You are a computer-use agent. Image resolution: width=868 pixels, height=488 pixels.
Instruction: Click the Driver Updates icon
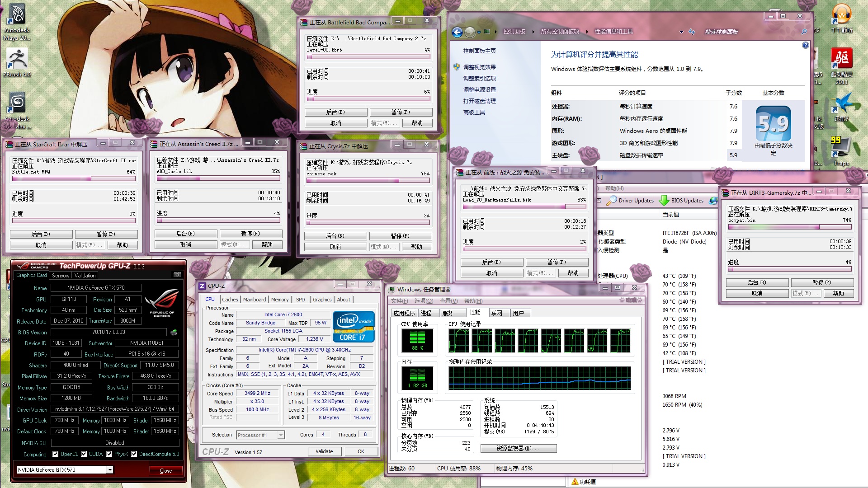(x=612, y=200)
